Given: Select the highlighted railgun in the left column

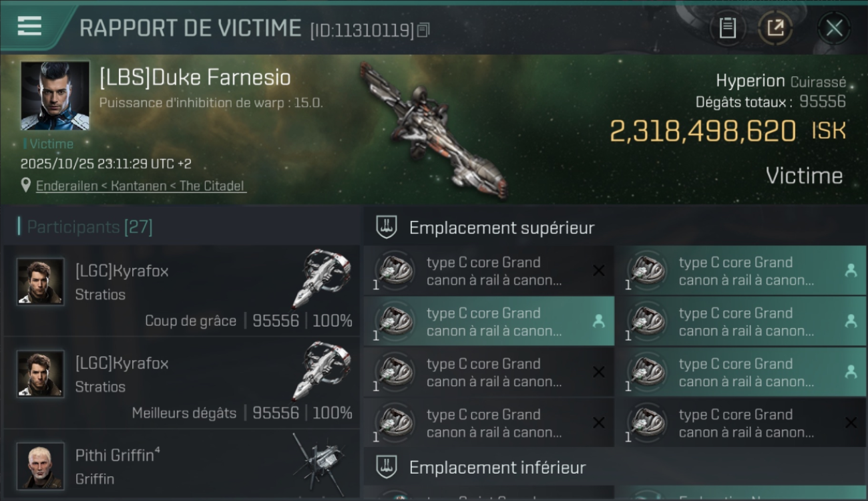Looking at the screenshot, I should pyautogui.click(x=489, y=321).
